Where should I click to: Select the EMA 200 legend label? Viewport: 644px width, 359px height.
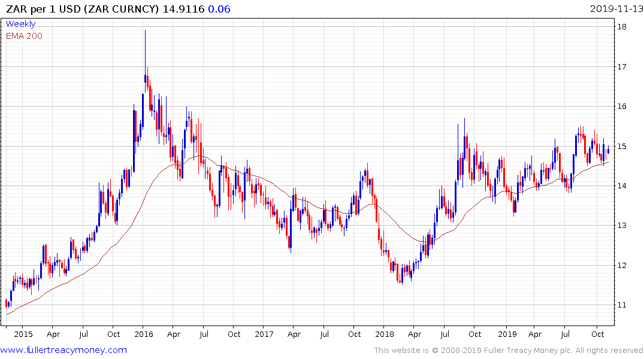pos(24,36)
